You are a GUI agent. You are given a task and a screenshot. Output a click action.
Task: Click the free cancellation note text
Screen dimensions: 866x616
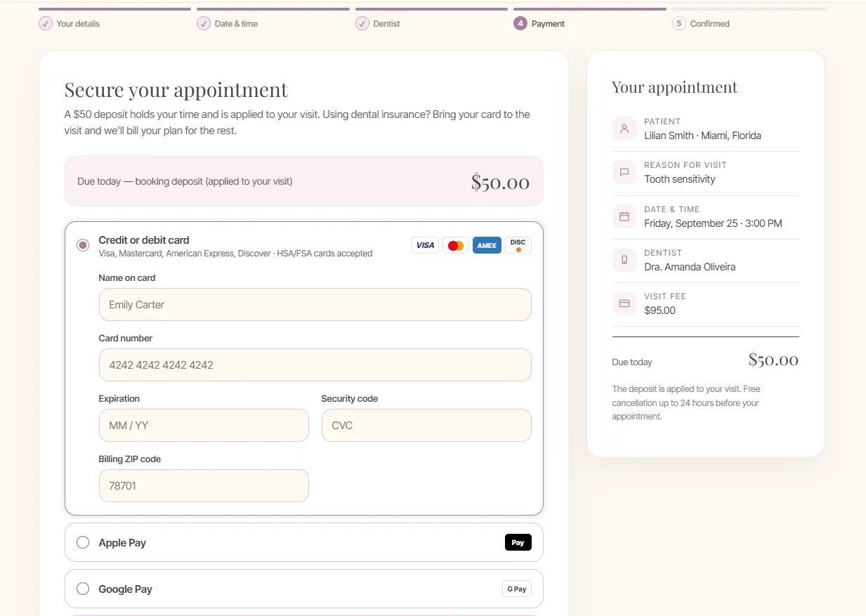686,402
